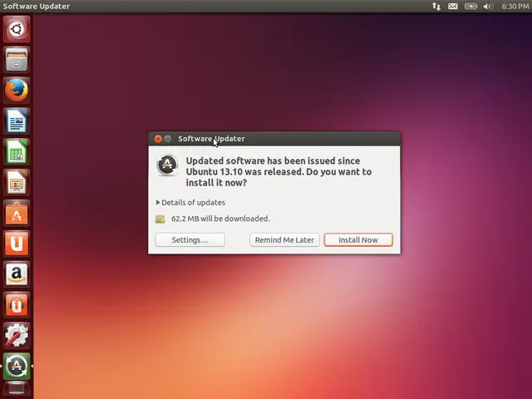This screenshot has width=532, height=399.
Task: Open the sound volume indicator
Action: (x=488, y=6)
